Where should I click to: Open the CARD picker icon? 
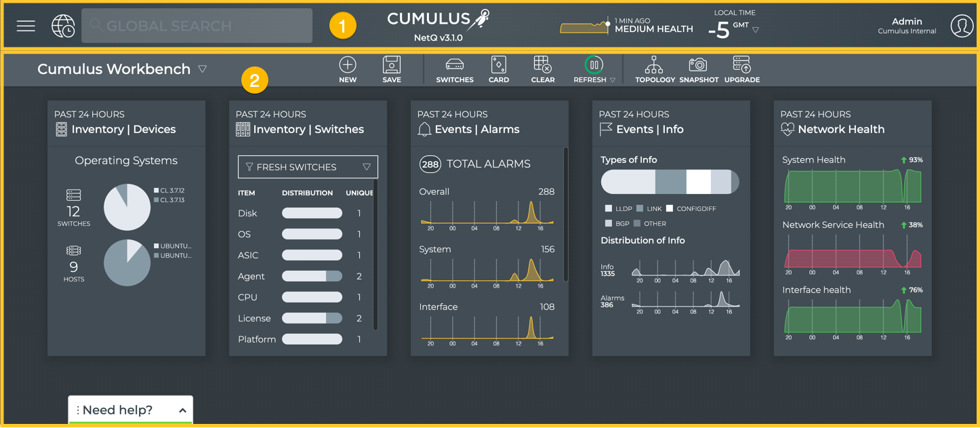499,69
